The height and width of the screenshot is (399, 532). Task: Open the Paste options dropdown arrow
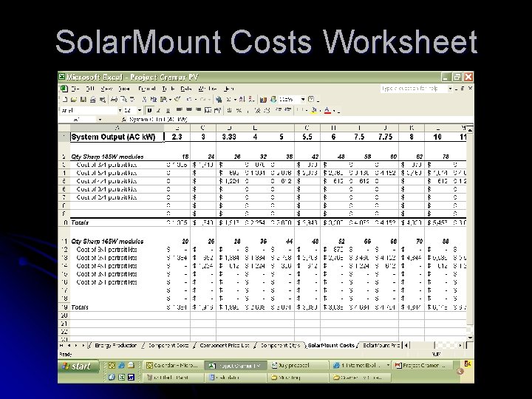pos(171,100)
